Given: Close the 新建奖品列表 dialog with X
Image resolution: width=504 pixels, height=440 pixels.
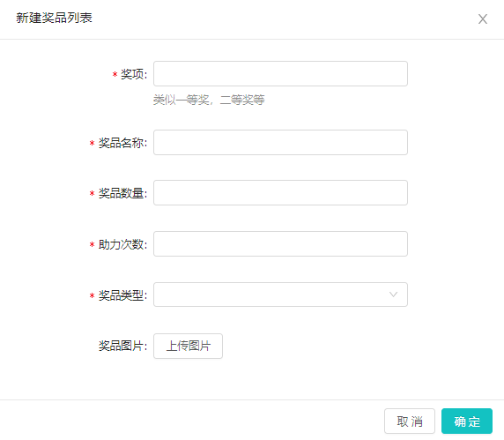Looking at the screenshot, I should [483, 19].
